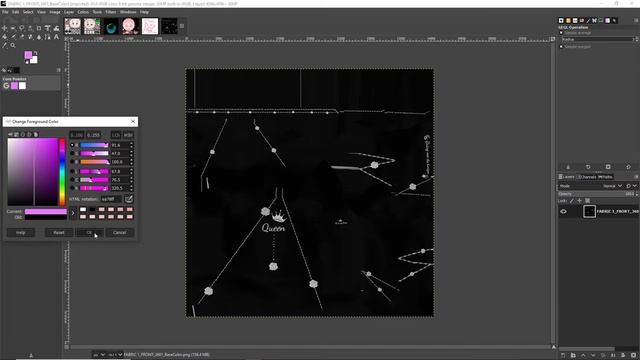The width and height of the screenshot is (640, 360).
Task: Toggle the 0..255 range button
Action: (x=93, y=135)
